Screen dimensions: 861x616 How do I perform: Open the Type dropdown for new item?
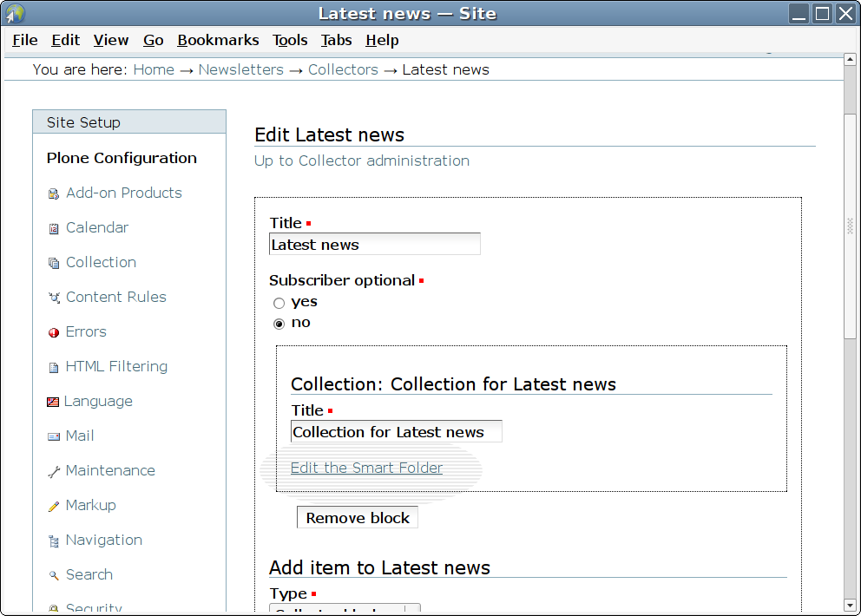pos(345,610)
